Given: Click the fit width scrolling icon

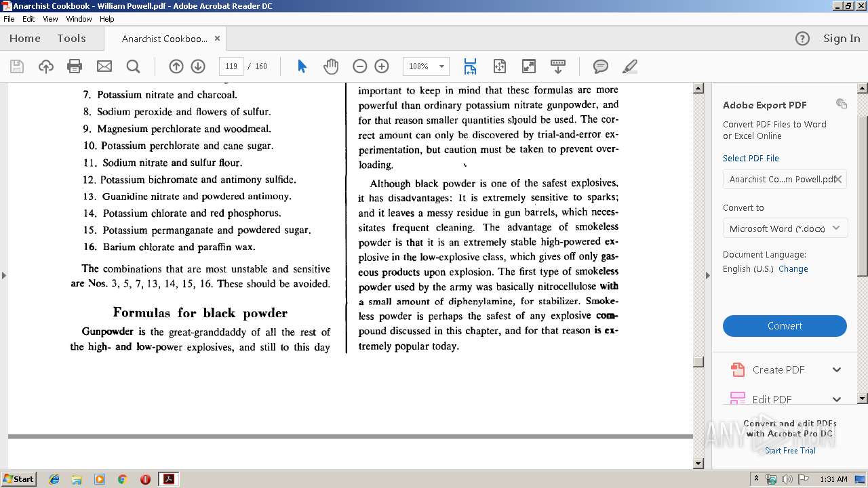Looking at the screenshot, I should (x=470, y=66).
